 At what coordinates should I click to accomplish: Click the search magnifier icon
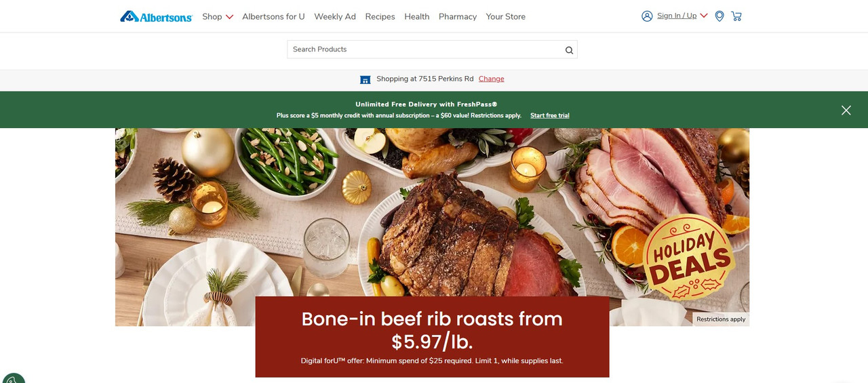pos(569,49)
